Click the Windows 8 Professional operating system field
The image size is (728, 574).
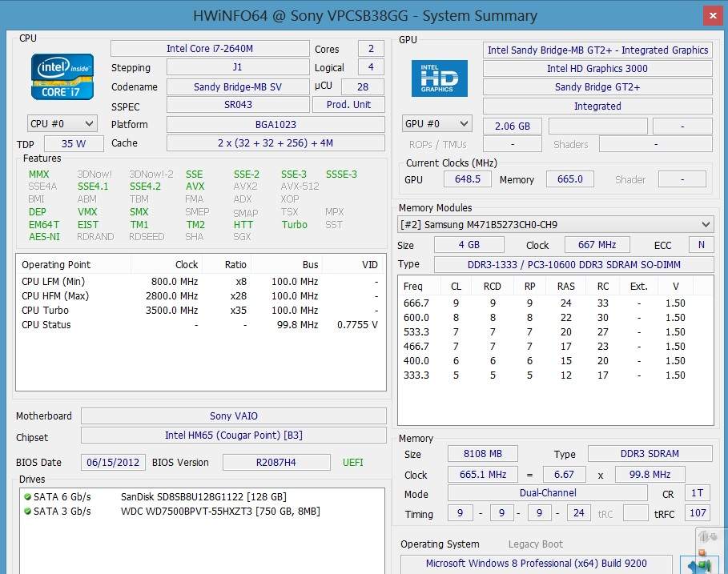pyautogui.click(x=536, y=564)
